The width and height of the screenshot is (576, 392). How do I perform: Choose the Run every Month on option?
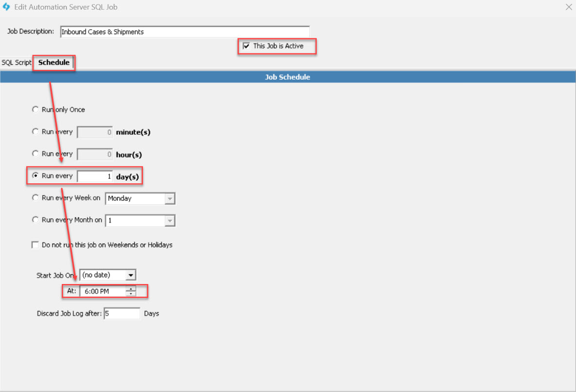tap(35, 220)
